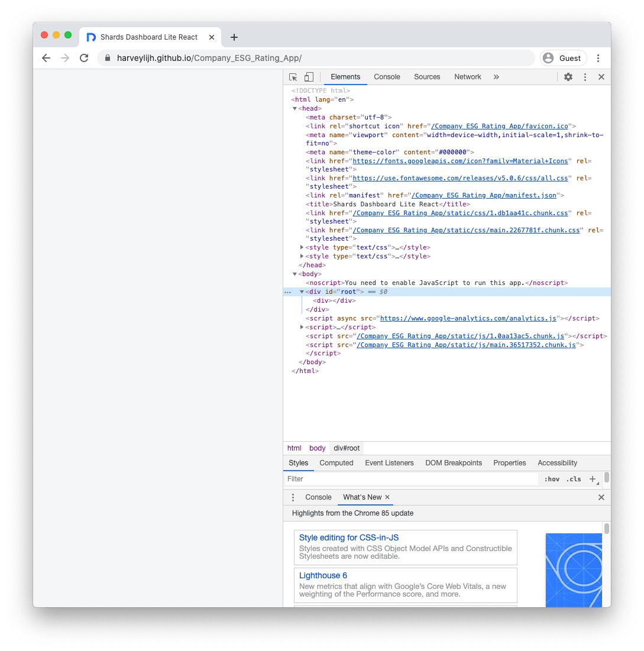Toggle element state with :hov
This screenshot has width=644, height=651.
click(552, 479)
